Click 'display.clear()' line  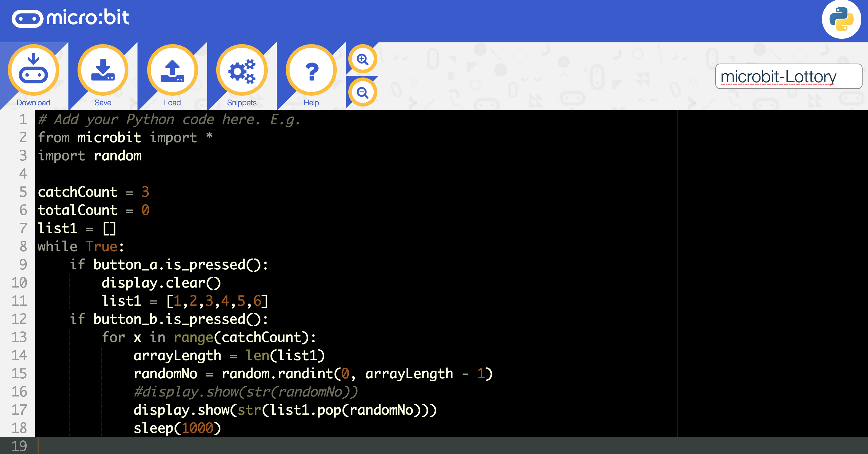pyautogui.click(x=161, y=283)
